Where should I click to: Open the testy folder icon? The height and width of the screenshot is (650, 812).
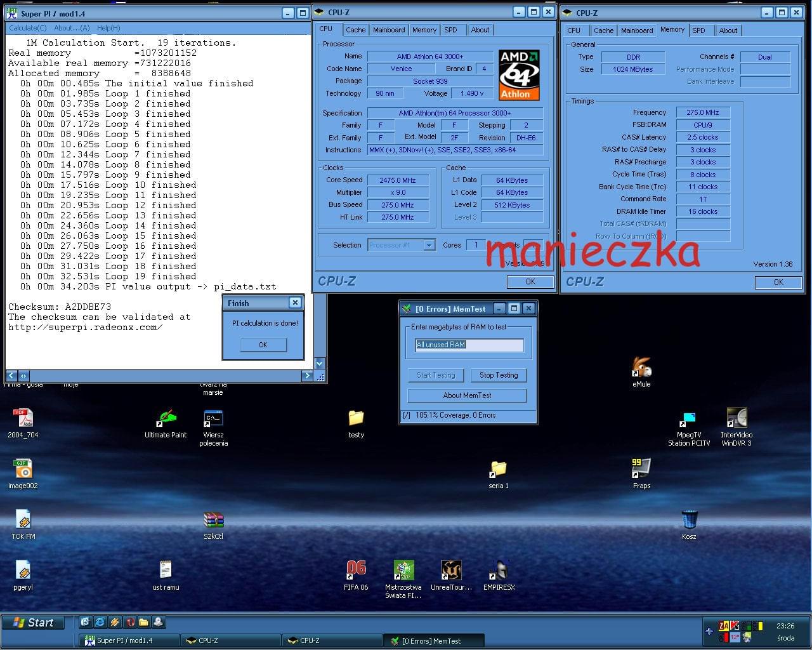(356, 423)
